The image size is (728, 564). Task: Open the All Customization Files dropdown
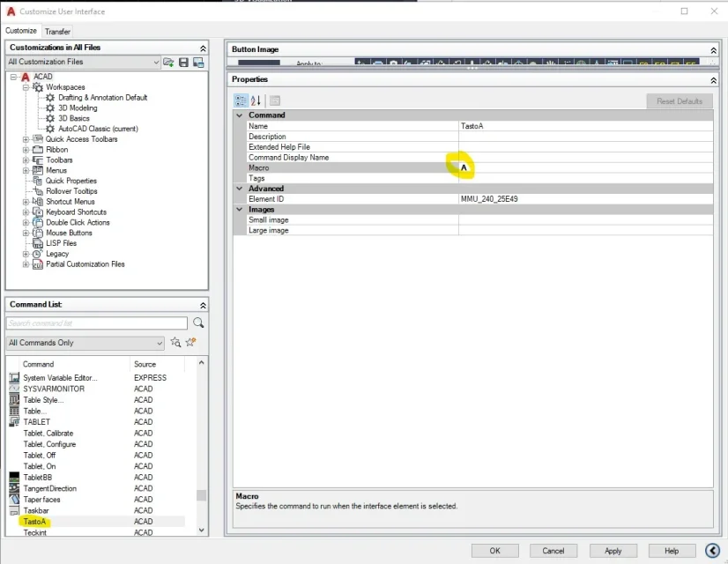tap(84, 62)
